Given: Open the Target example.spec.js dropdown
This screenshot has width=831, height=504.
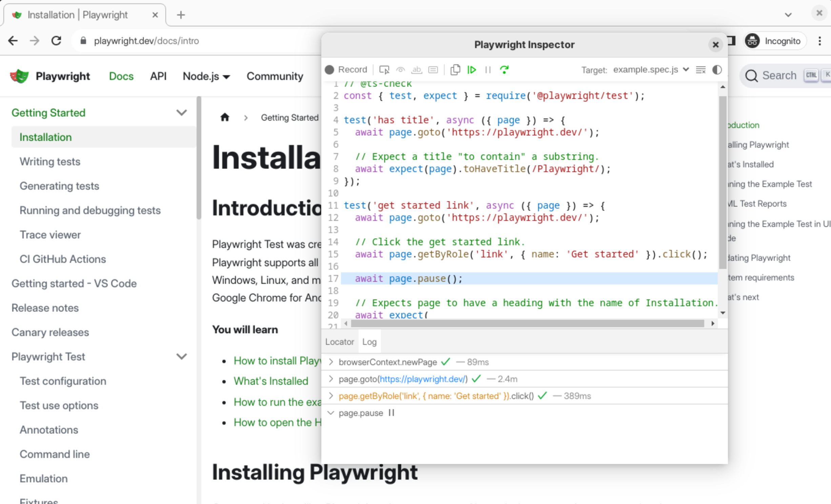Looking at the screenshot, I should (650, 70).
